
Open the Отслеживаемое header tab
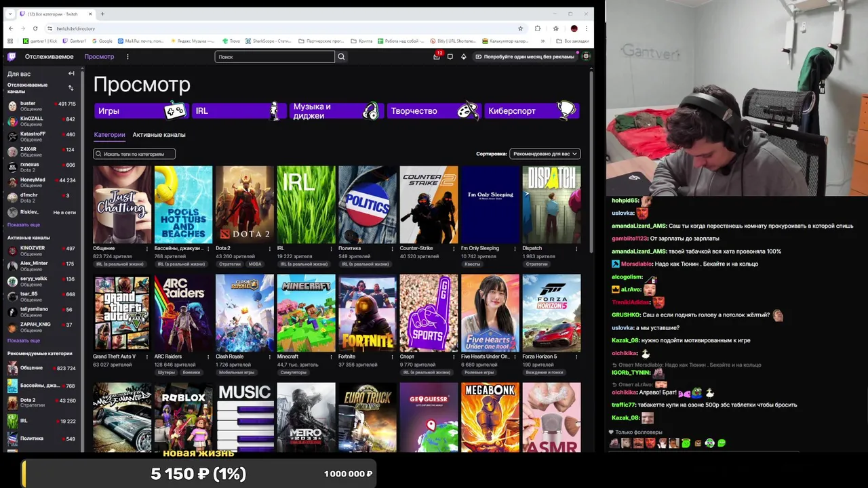tap(49, 57)
